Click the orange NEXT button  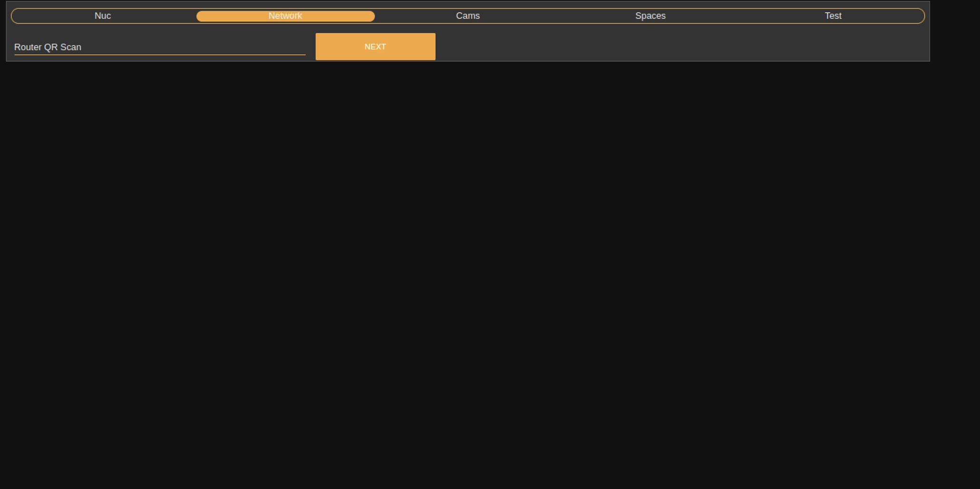point(375,47)
